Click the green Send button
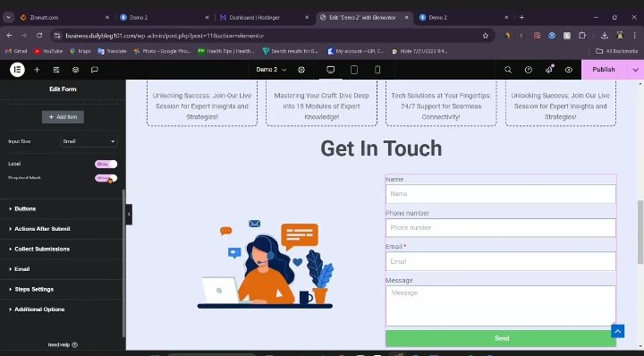644x356 pixels. (x=501, y=338)
